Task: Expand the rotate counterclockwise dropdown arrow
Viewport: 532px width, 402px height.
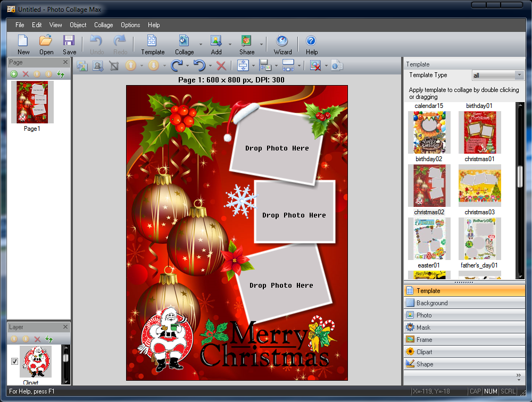Action: (210, 66)
